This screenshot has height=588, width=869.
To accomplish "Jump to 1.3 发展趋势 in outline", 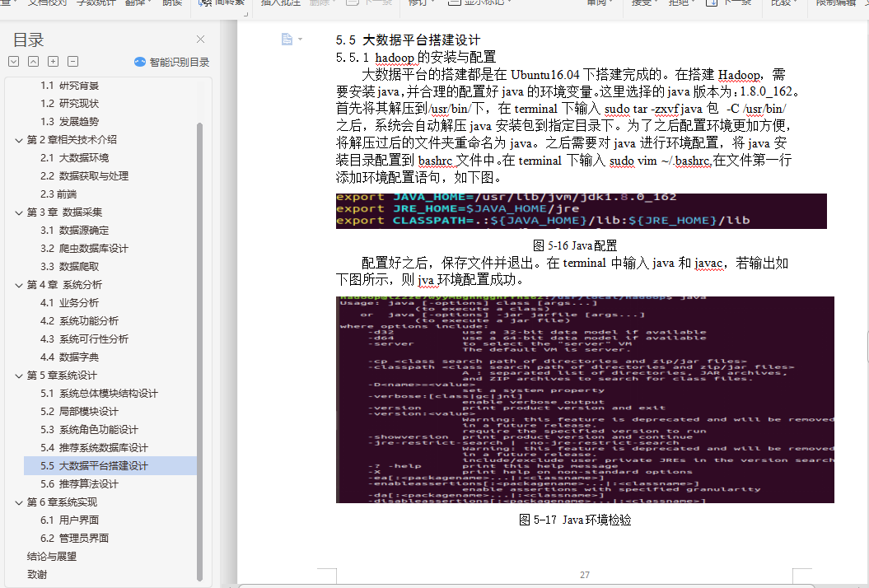I will click(69, 122).
